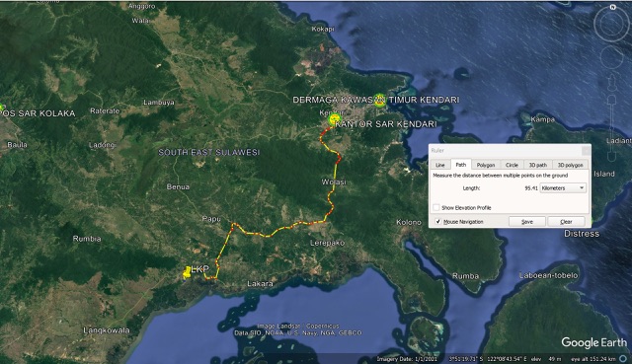Open the Kilometers unit dropdown
Screen dimensions: 632x364
click(563, 188)
